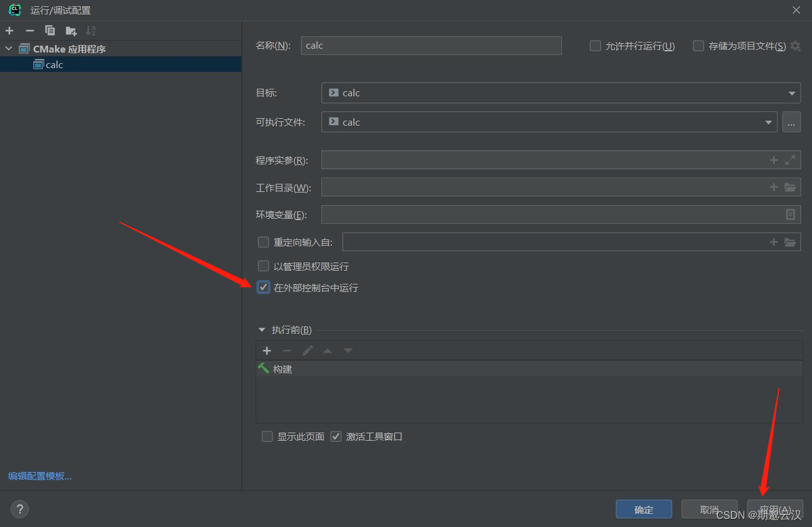Open the 环境变量 editor list icon

tap(790, 214)
